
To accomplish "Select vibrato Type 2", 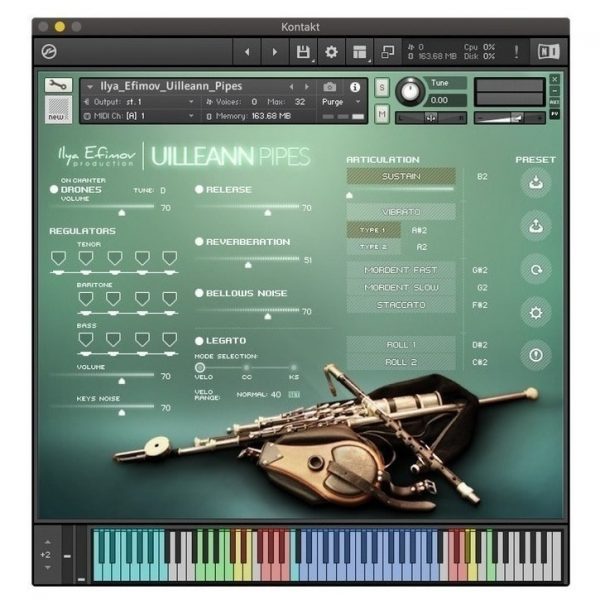I will (373, 247).
